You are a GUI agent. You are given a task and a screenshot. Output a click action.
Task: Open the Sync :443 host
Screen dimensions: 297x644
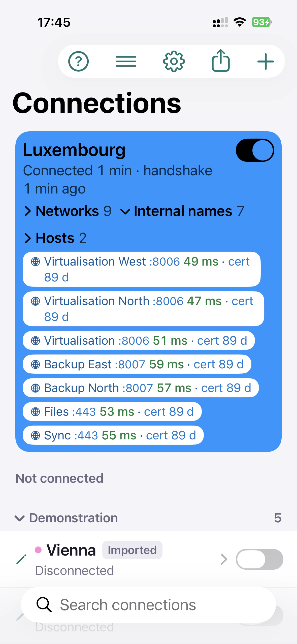[113, 435]
